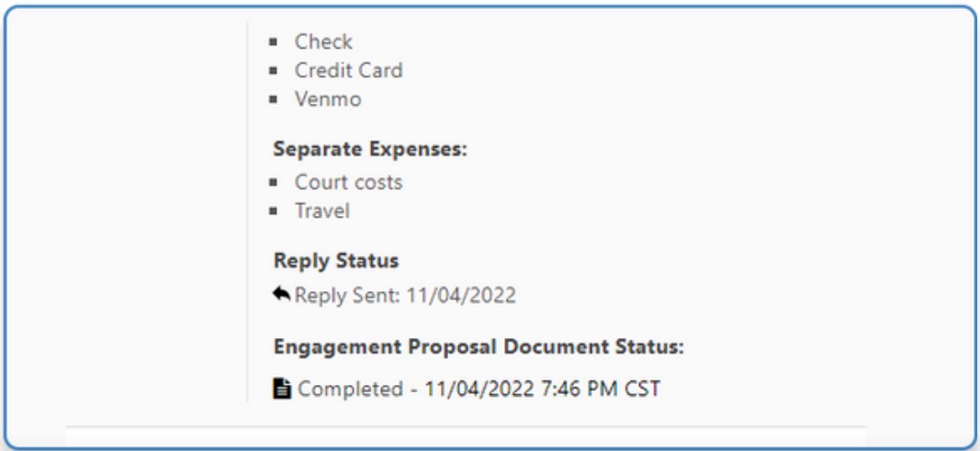
Task: Click the Travel expense item
Action: (x=321, y=211)
